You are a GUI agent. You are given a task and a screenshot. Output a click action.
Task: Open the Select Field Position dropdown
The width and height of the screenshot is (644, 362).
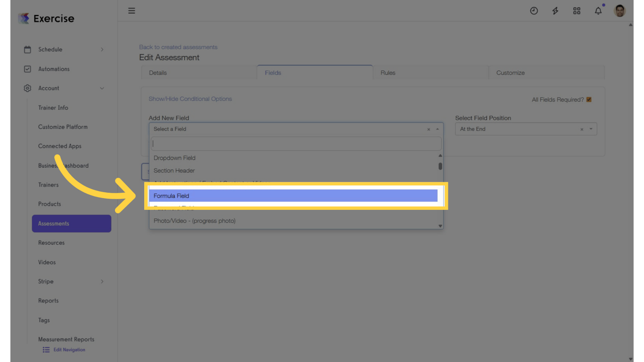pyautogui.click(x=526, y=129)
